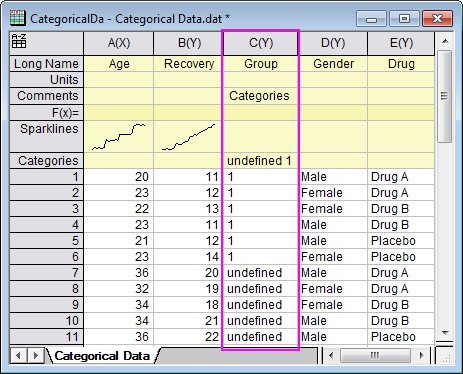Click the Drug long name cell

[401, 64]
